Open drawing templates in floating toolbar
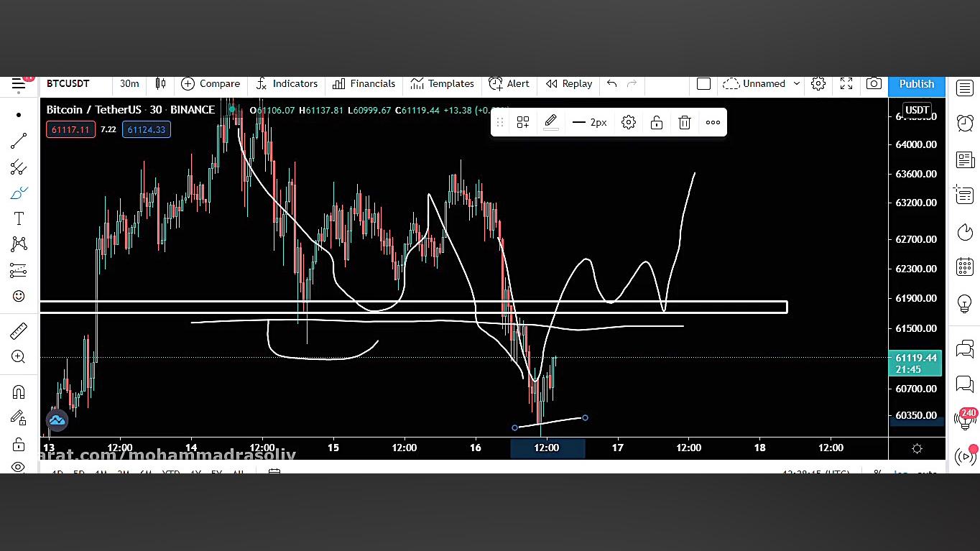 tap(523, 122)
